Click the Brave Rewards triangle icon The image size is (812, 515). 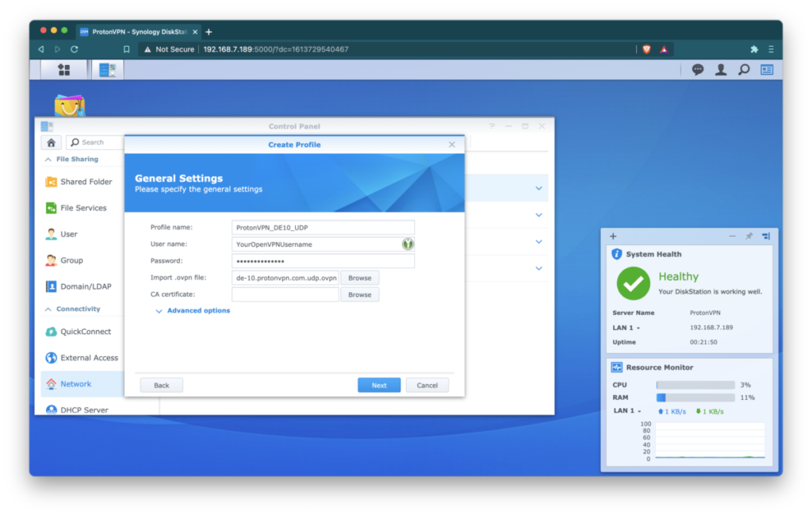point(664,49)
